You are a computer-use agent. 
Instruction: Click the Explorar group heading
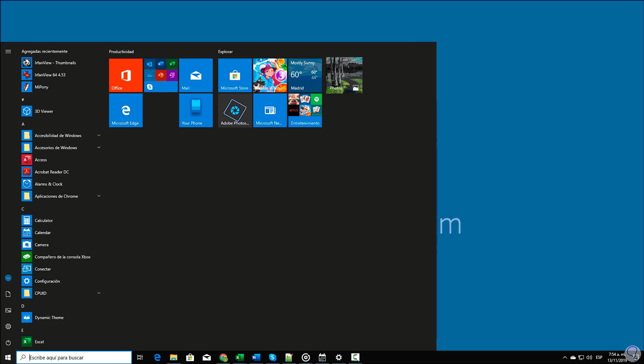(x=225, y=52)
